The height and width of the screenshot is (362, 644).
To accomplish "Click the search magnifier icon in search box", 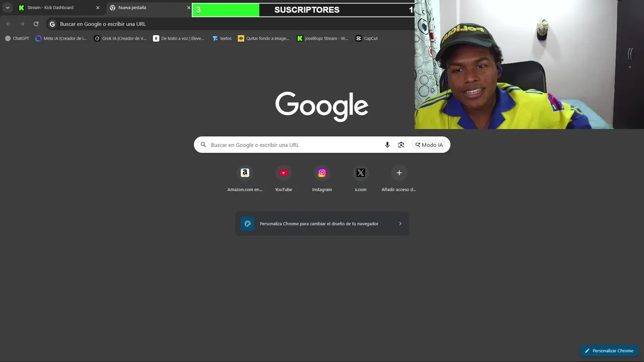I will [203, 145].
